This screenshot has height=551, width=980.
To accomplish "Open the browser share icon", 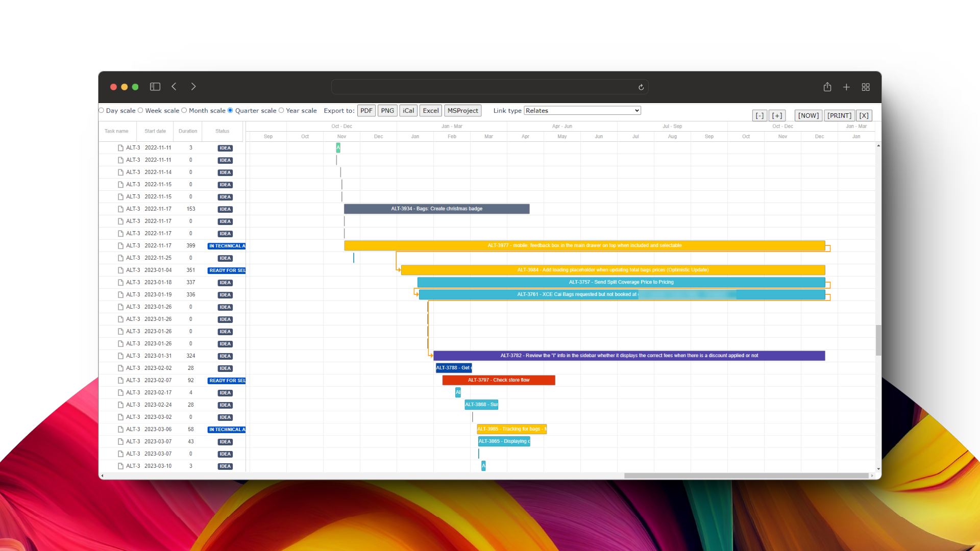I will [827, 87].
